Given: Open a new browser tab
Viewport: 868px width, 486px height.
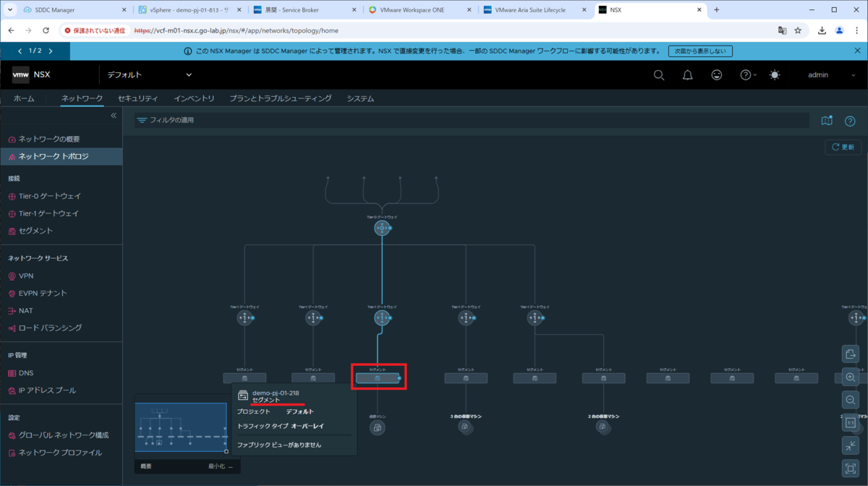Looking at the screenshot, I should (717, 10).
